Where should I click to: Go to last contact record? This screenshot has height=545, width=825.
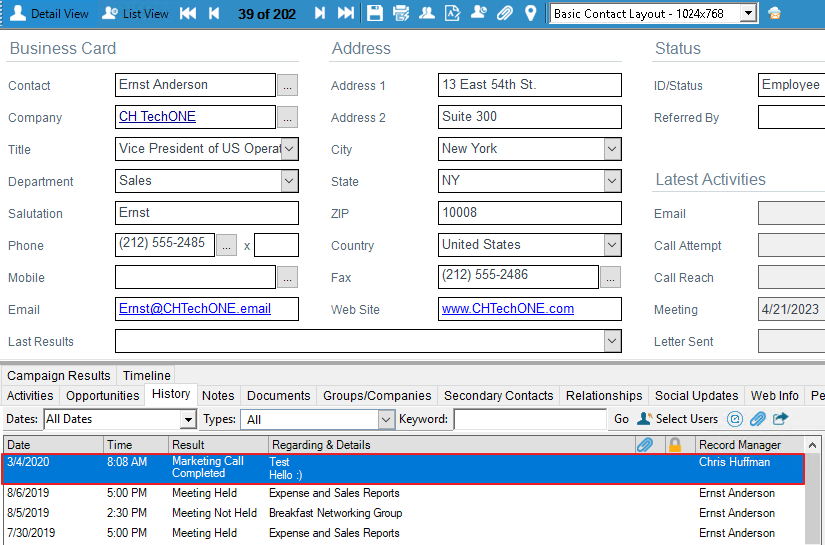click(x=346, y=14)
